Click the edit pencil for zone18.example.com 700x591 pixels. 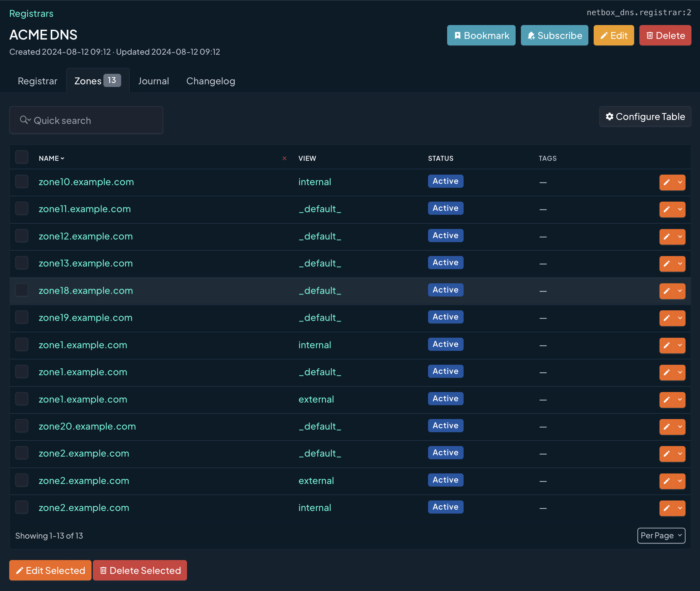pos(667,291)
